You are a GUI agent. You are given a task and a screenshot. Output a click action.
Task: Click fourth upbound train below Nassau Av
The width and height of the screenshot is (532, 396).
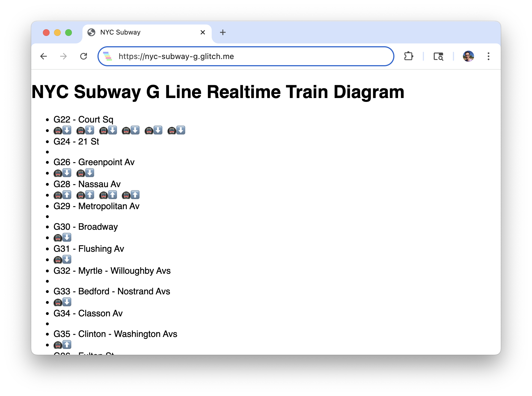click(131, 195)
